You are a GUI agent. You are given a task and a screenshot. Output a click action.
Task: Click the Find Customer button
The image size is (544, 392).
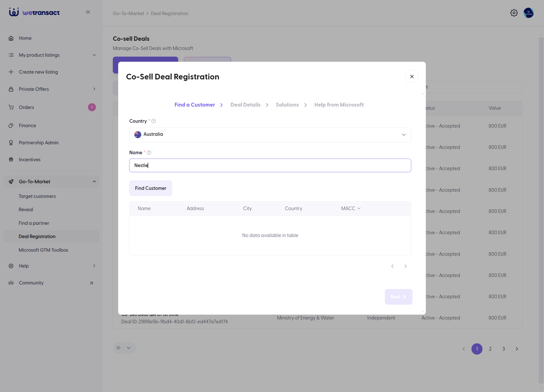click(x=151, y=188)
